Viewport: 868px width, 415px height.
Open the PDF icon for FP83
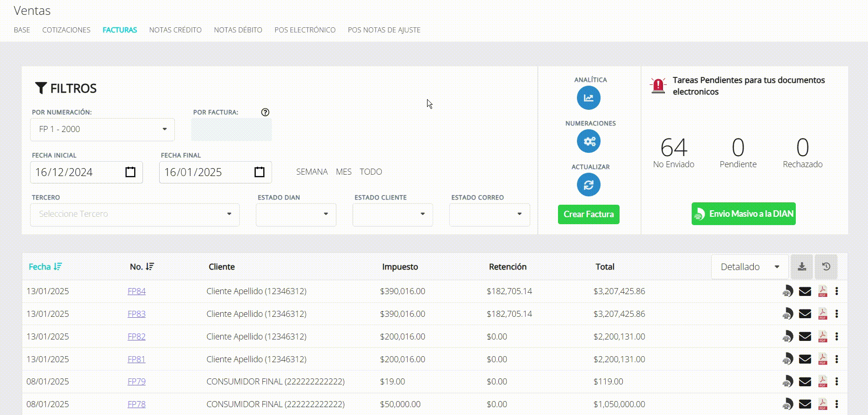823,314
